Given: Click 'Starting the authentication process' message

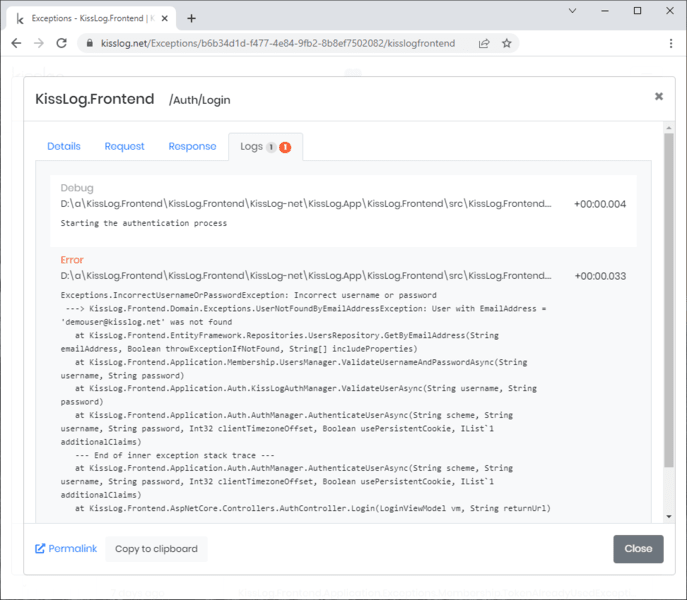Looking at the screenshot, I should tap(144, 223).
